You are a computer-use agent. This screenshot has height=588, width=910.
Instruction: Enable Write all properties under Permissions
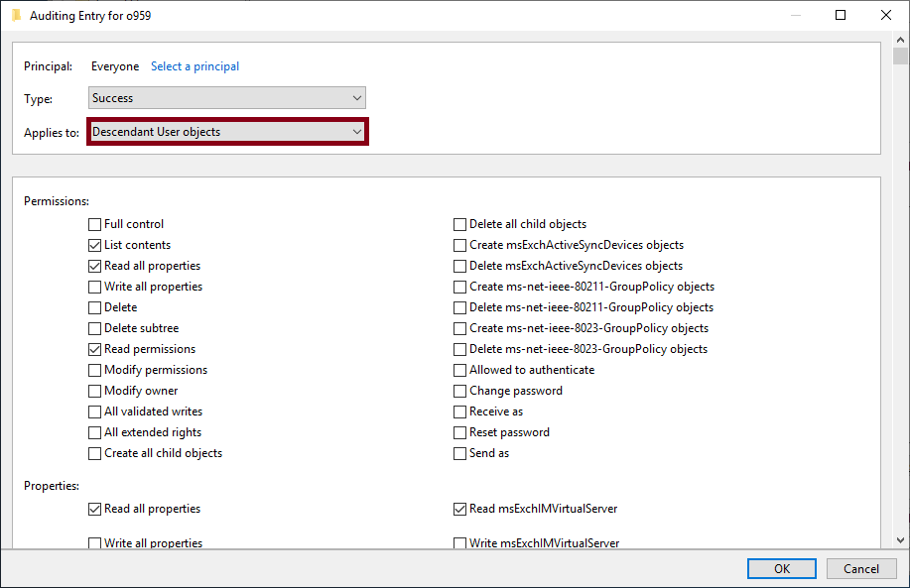point(94,287)
